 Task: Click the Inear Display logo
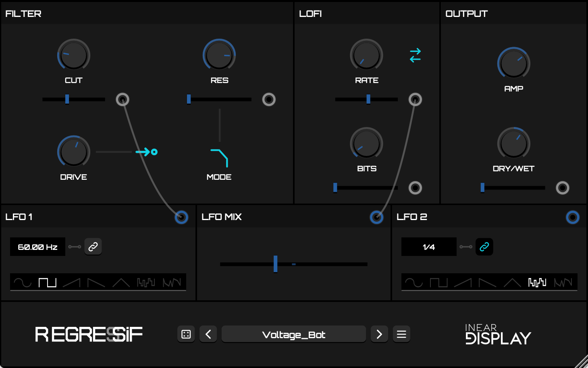498,334
